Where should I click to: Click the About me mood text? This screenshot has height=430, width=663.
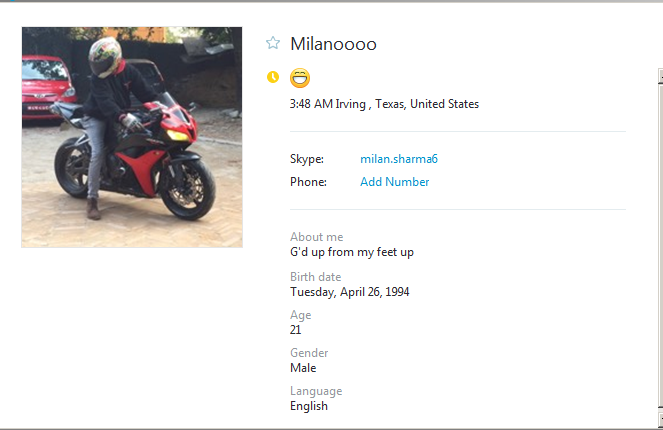[x=351, y=252]
